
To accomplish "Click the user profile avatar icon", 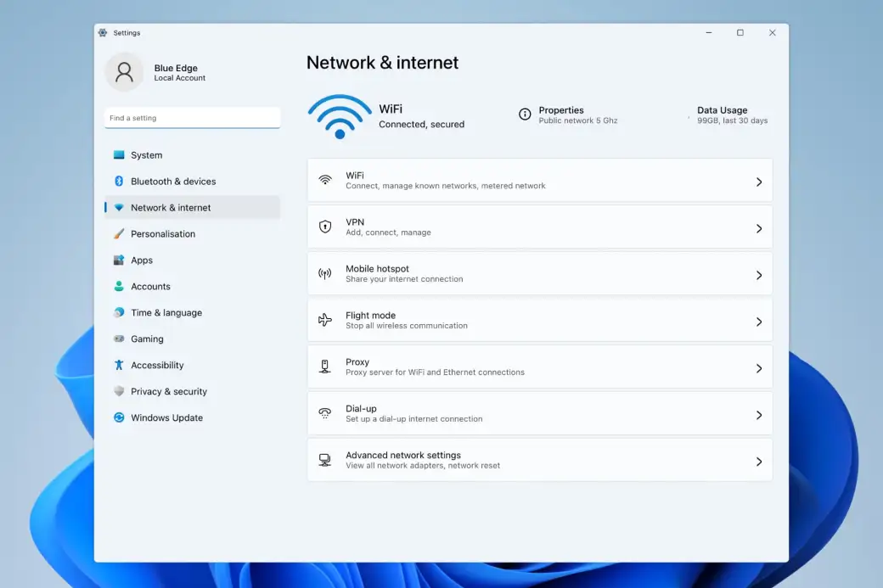I will pyautogui.click(x=125, y=72).
